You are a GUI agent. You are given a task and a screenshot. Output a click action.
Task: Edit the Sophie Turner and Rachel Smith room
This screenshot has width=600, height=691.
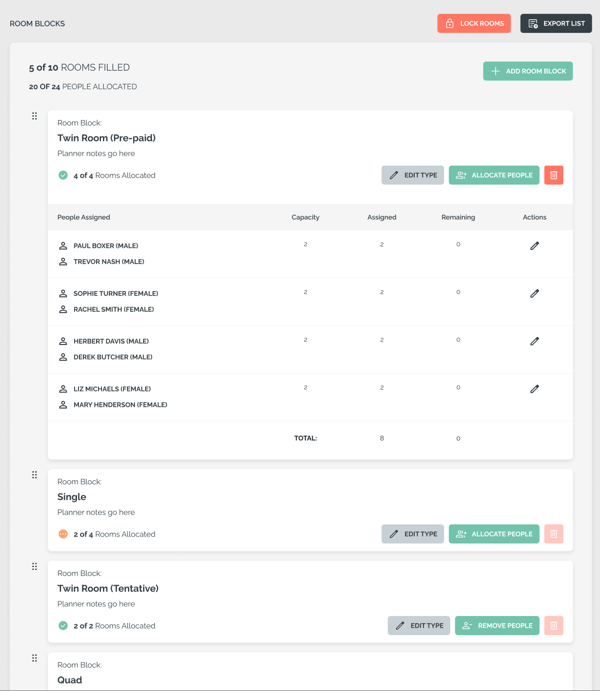point(534,294)
